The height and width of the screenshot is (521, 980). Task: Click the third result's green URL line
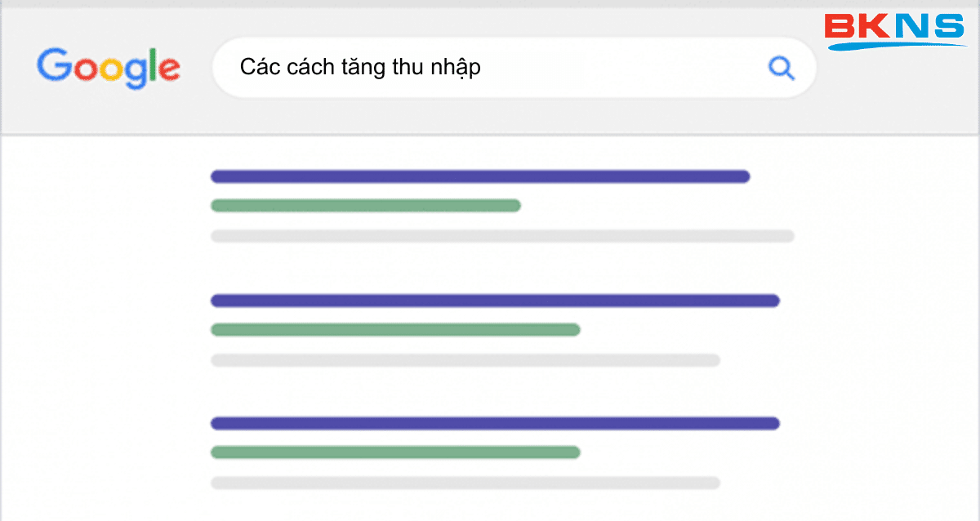coord(395,452)
